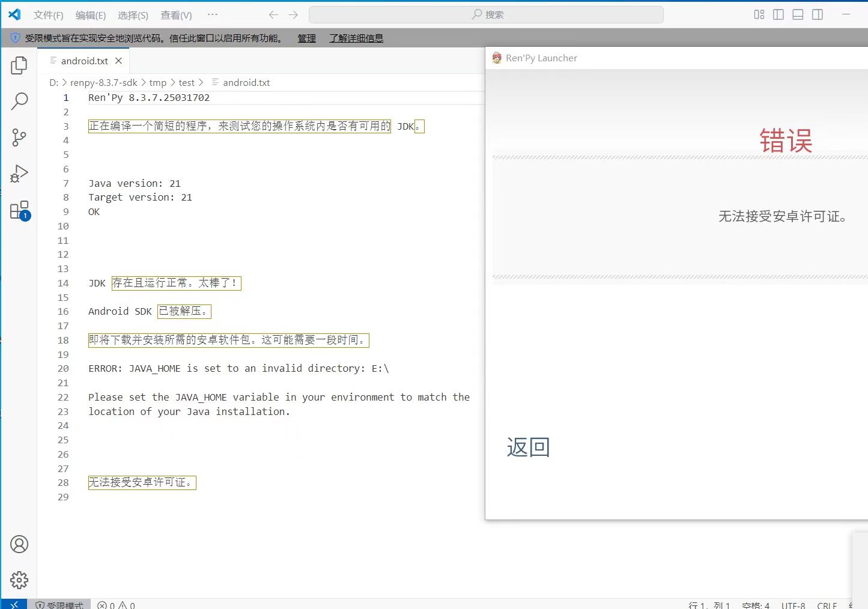Click errors and warnings count in status bar
Screen dimensions: 868x609
(117, 605)
